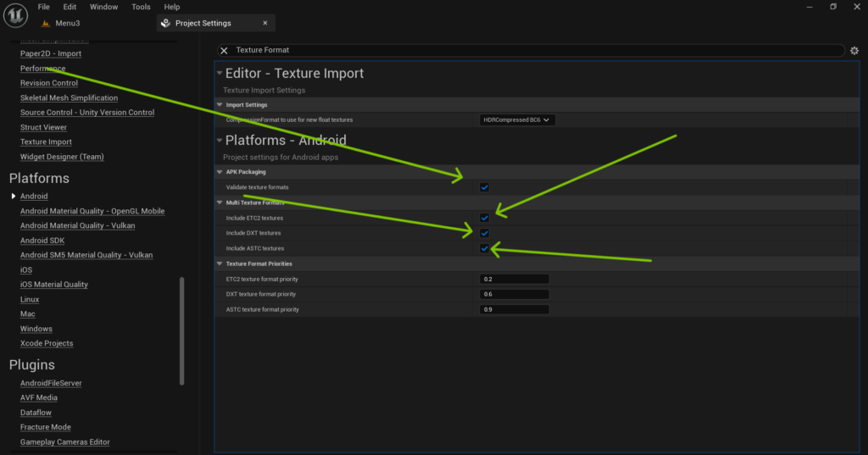Image resolution: width=868 pixels, height=455 pixels.
Task: Open Android Material Quality - Vulkan
Action: tap(77, 225)
